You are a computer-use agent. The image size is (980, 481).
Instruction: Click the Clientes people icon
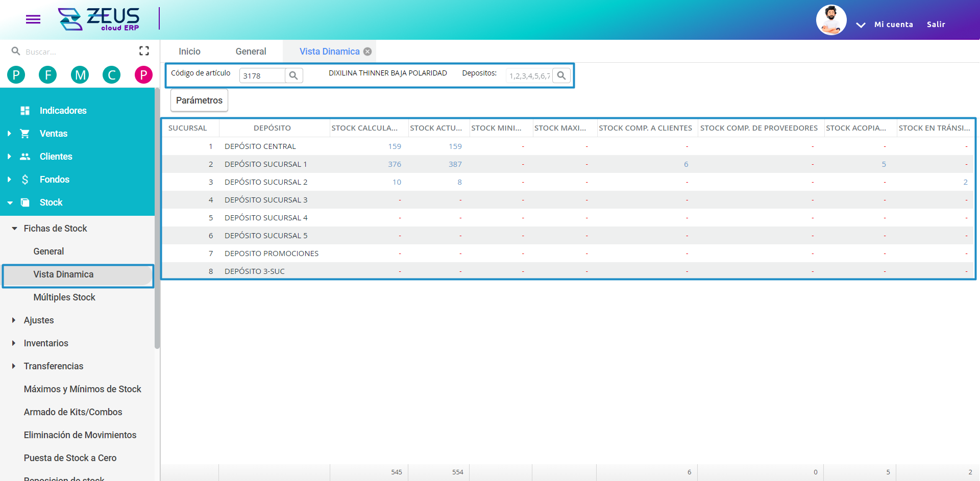pyautogui.click(x=24, y=156)
